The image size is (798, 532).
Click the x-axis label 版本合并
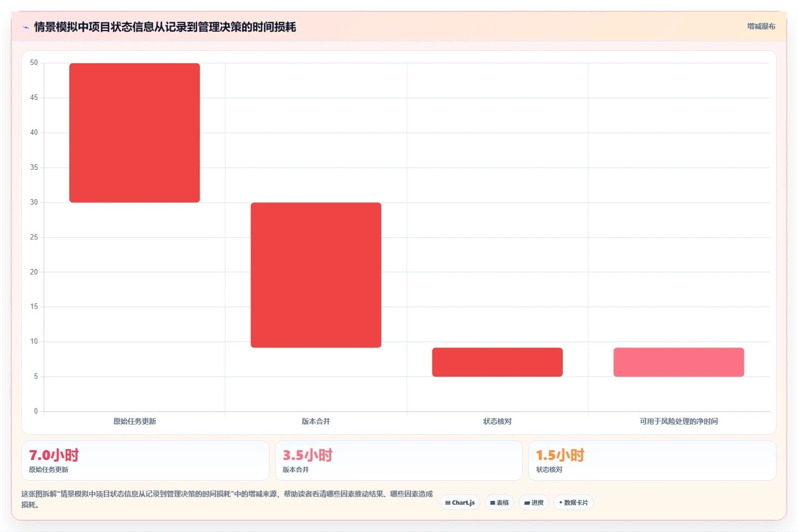316,421
